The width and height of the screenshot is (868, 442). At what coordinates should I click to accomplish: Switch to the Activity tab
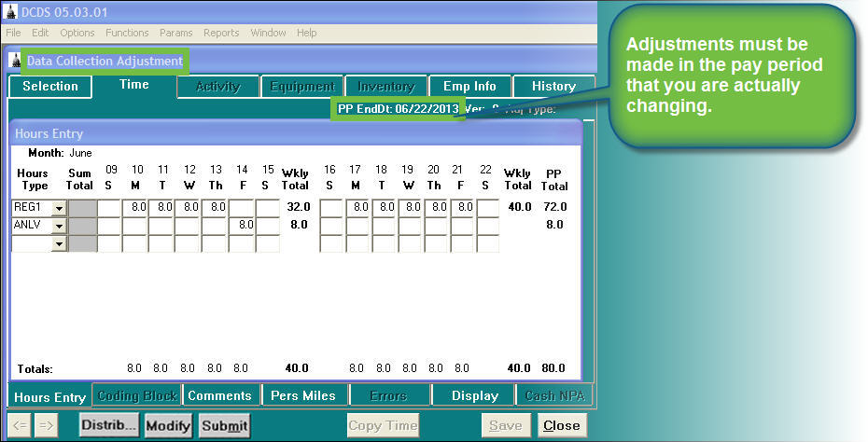point(218,87)
